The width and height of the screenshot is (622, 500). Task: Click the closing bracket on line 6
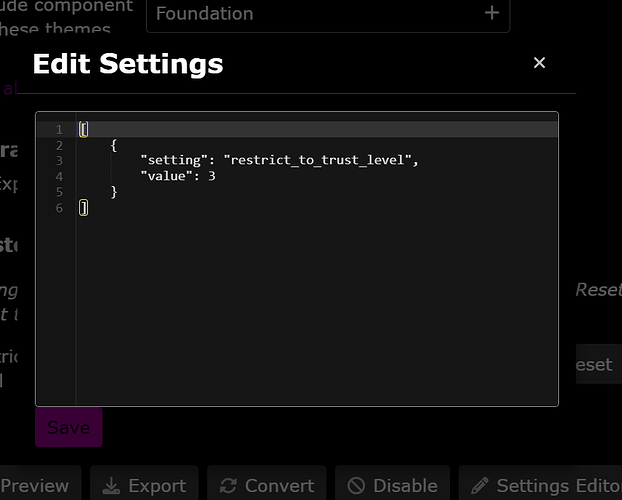(x=83, y=208)
